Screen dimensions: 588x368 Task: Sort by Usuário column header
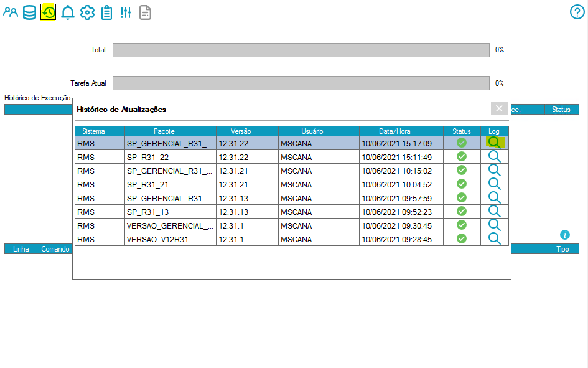coord(319,131)
